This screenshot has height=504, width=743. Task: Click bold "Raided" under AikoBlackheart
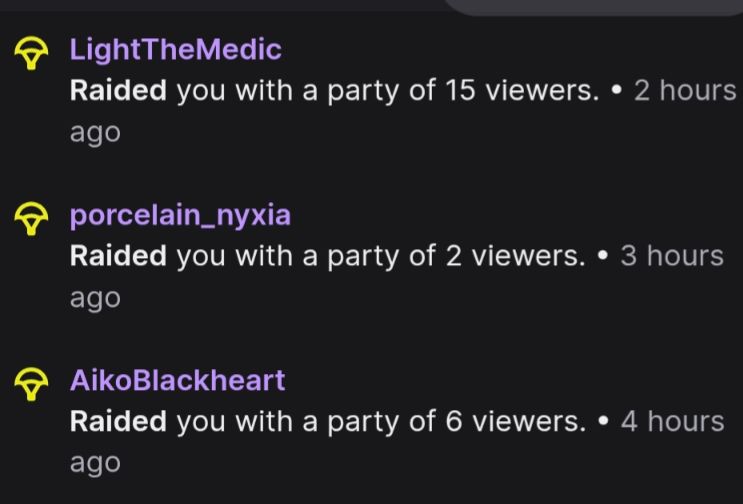tap(118, 421)
